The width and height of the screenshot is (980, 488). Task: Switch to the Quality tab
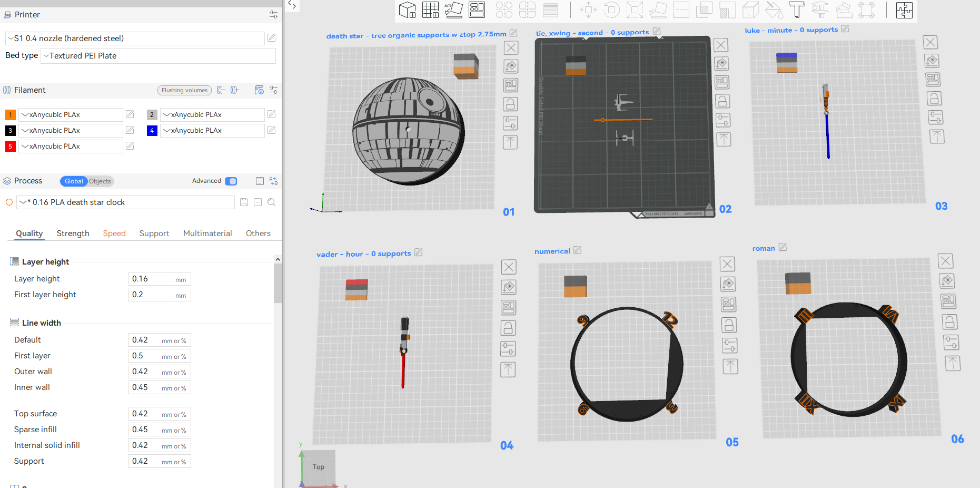[x=29, y=233]
